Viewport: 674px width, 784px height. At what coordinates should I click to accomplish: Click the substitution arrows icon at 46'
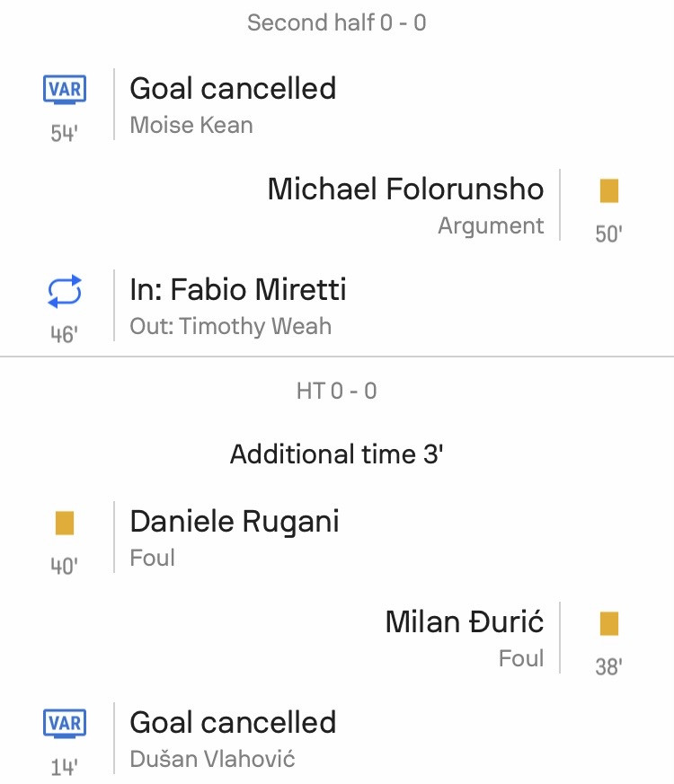(65, 290)
